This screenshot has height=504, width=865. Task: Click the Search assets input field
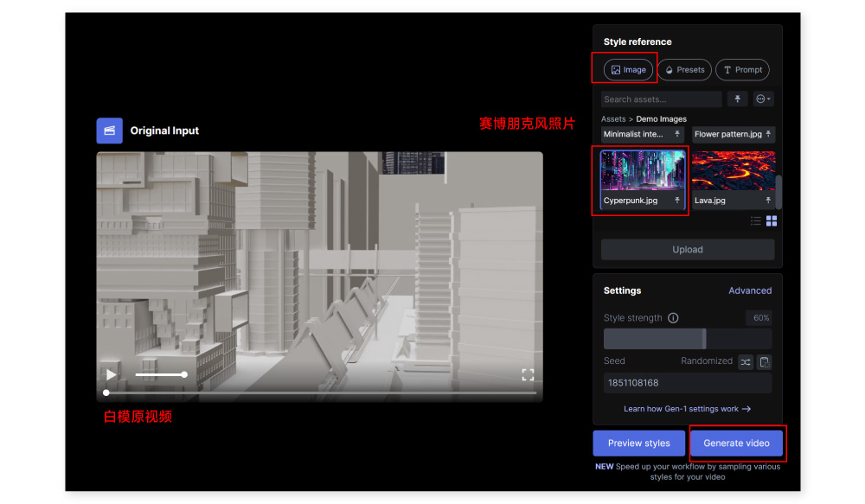coord(661,99)
